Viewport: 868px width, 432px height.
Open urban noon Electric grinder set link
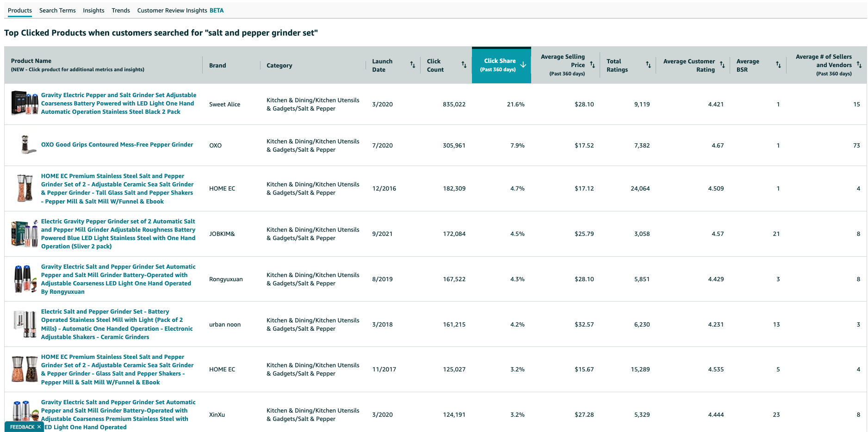coord(117,324)
